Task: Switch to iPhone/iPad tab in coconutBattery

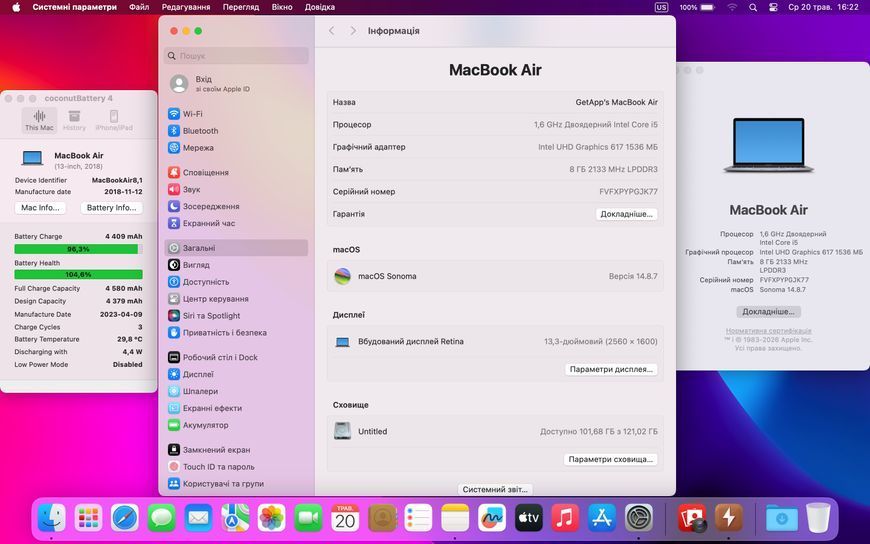Action: 114,120
